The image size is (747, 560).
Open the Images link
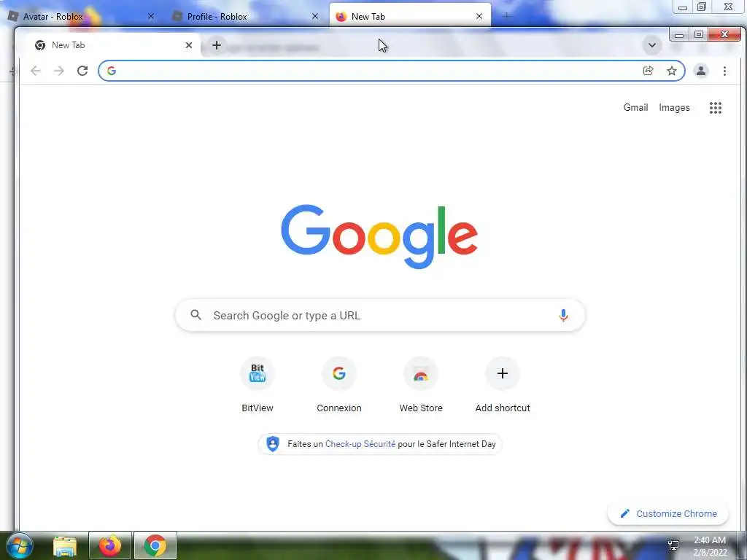click(x=674, y=108)
